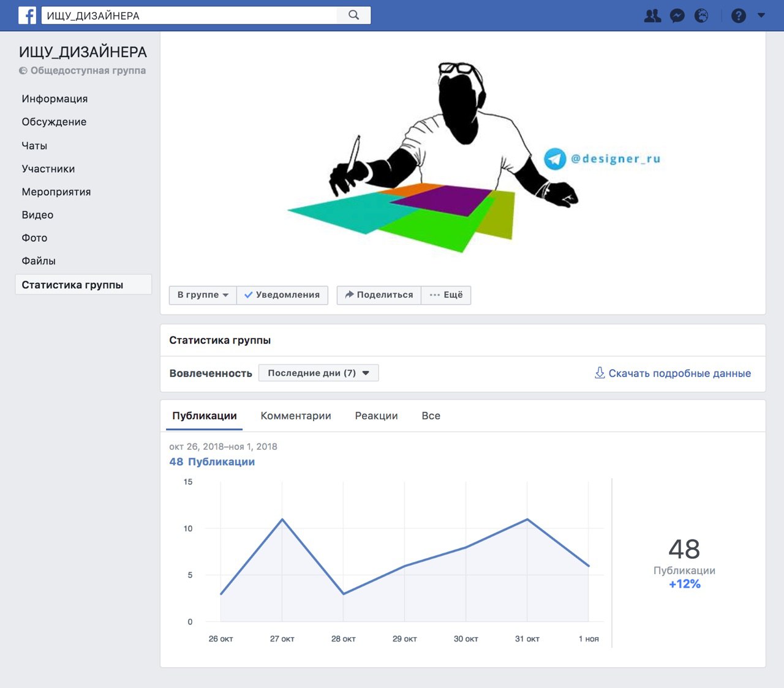Open Видео in the sidebar
The height and width of the screenshot is (688, 784).
(37, 215)
